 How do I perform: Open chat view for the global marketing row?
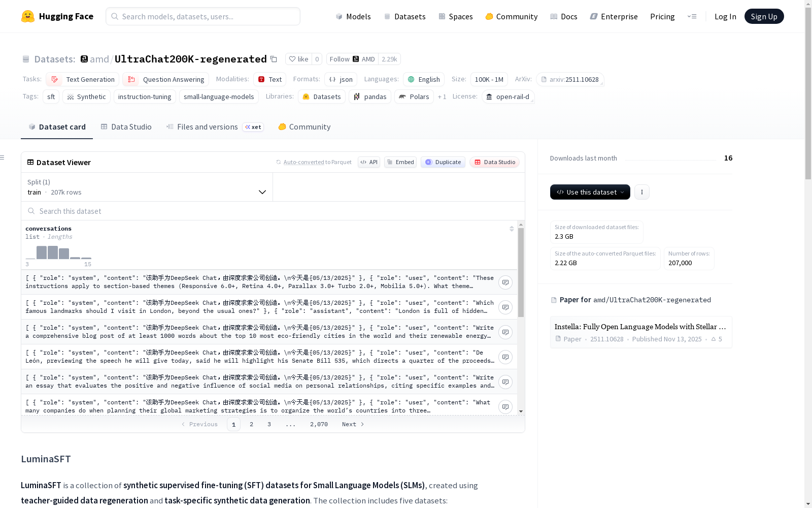pyautogui.click(x=505, y=407)
